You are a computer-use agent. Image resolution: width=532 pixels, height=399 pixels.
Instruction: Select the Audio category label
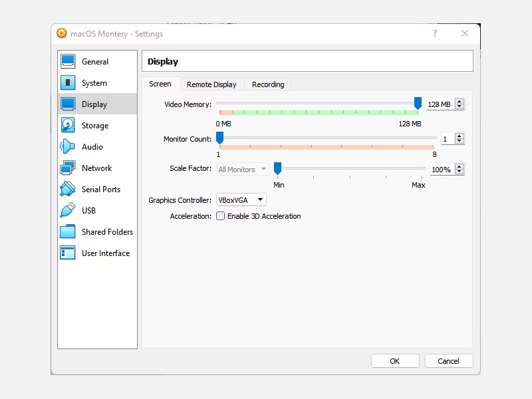tap(92, 147)
